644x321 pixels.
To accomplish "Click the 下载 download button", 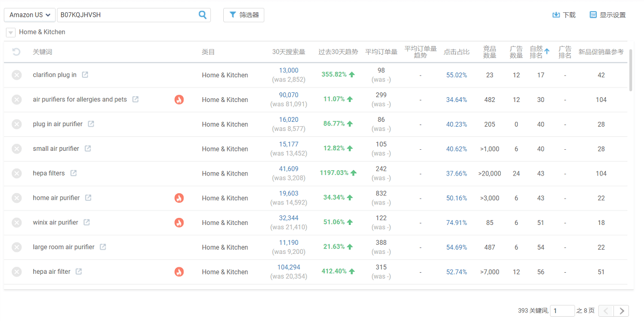I will (x=564, y=15).
